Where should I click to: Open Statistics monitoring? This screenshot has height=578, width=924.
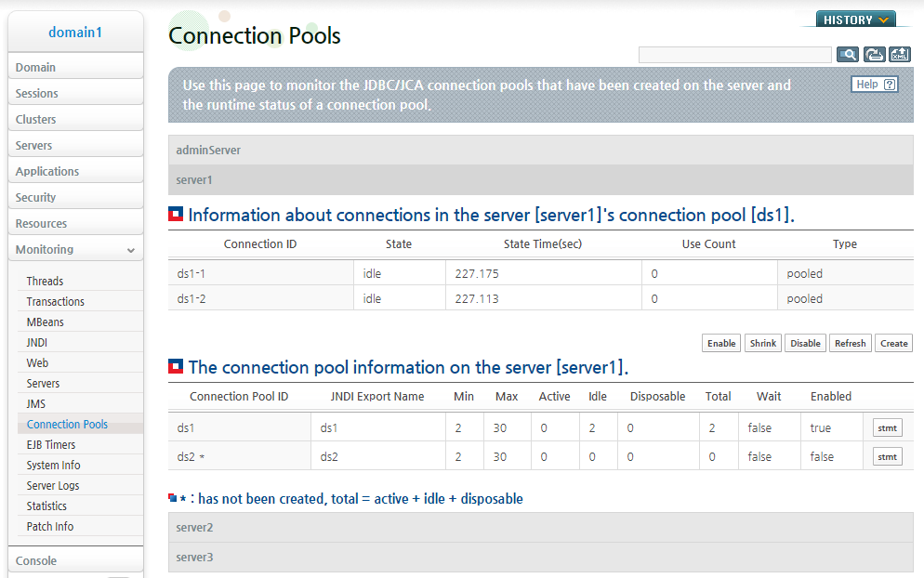pos(46,506)
